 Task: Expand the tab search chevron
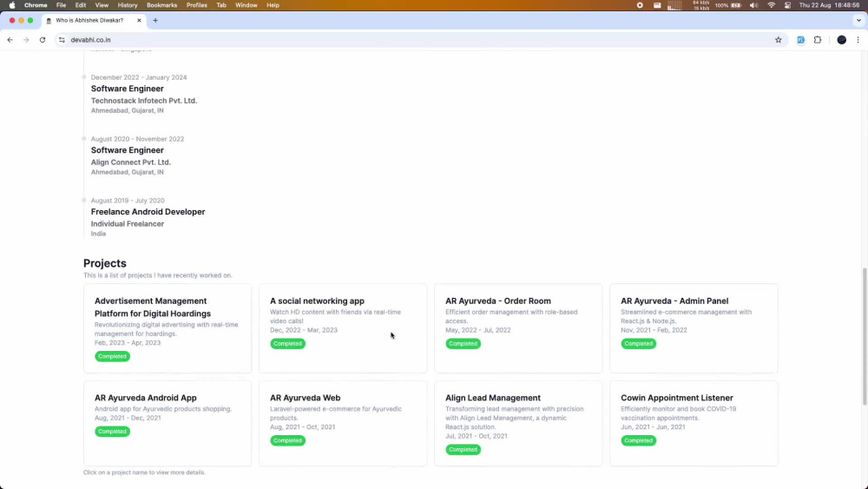tap(858, 21)
